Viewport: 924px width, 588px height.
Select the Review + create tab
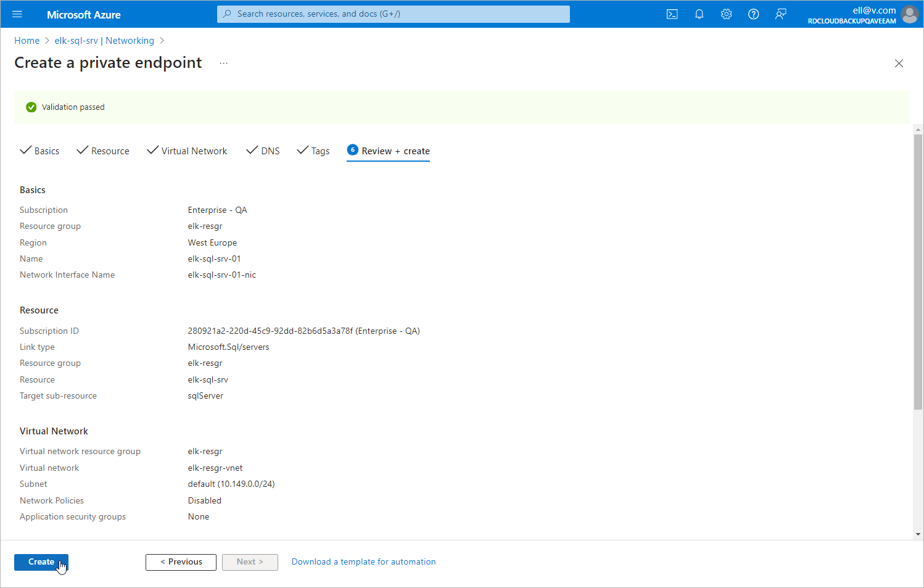point(389,151)
